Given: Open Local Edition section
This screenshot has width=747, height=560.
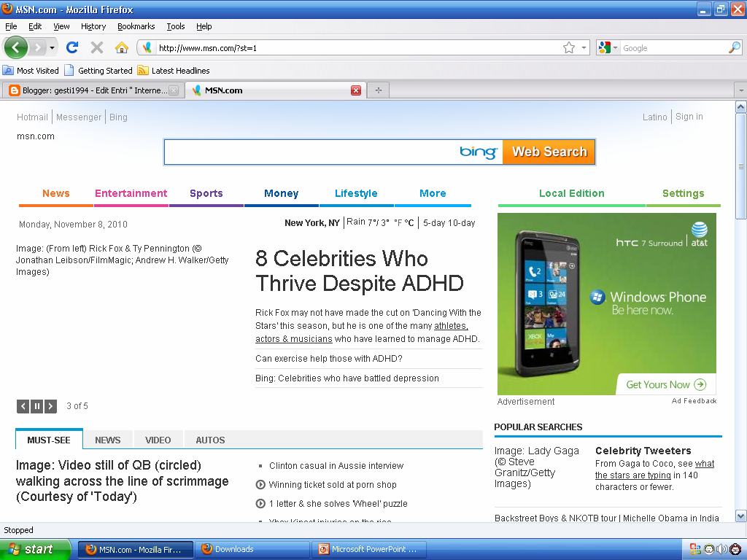Looking at the screenshot, I should 572,193.
